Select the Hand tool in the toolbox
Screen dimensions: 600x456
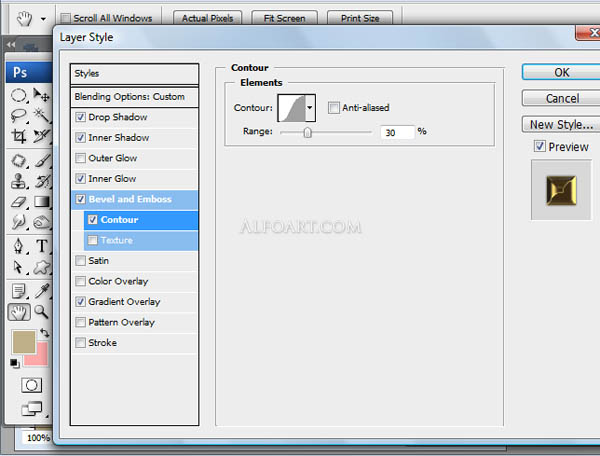click(19, 313)
